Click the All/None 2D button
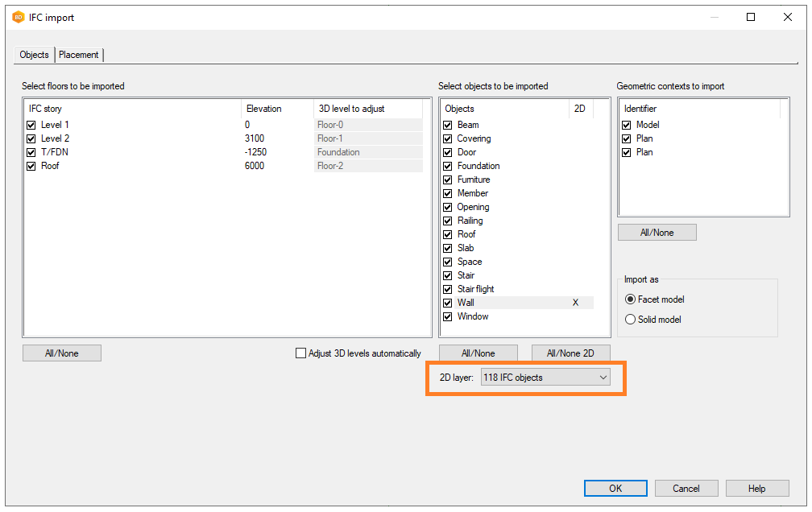The width and height of the screenshot is (812, 512). coord(570,353)
